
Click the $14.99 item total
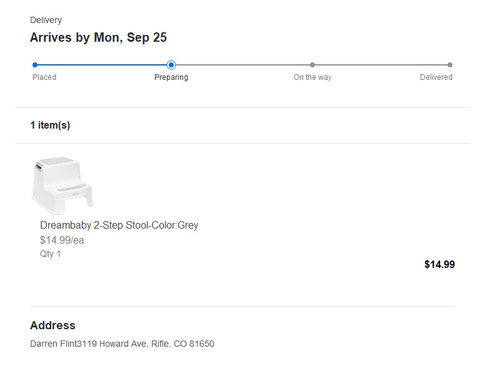pos(439,265)
